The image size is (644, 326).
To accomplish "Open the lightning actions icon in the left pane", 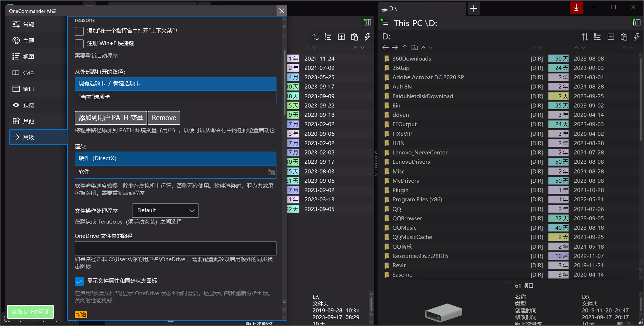I will [367, 37].
